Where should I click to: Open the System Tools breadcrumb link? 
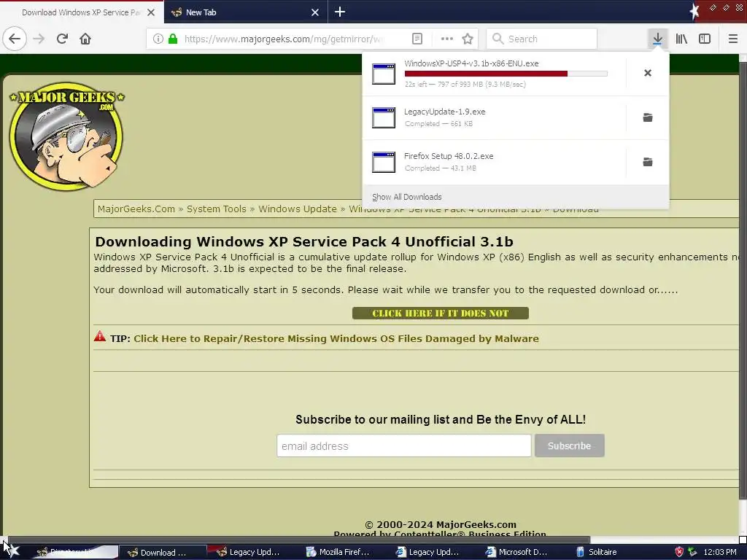coord(216,209)
